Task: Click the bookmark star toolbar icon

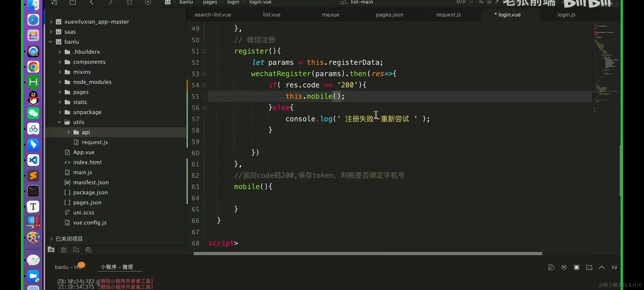Action: (x=129, y=2)
